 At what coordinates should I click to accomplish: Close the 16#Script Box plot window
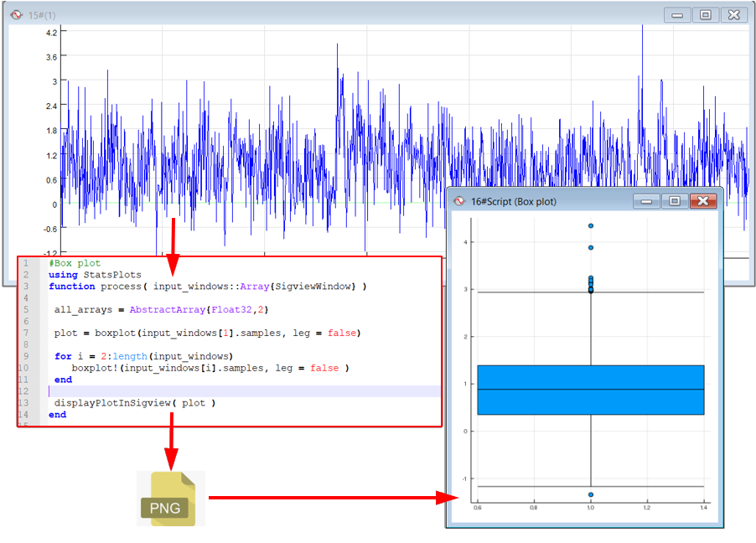(703, 201)
